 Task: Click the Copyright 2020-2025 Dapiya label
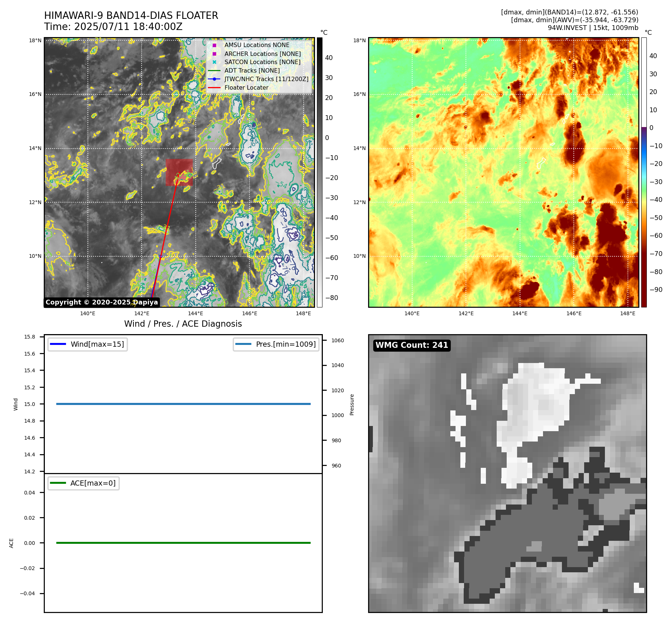[x=102, y=302]
